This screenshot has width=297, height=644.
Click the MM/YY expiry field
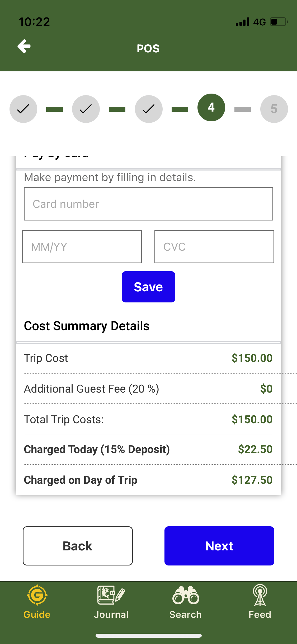coord(82,247)
